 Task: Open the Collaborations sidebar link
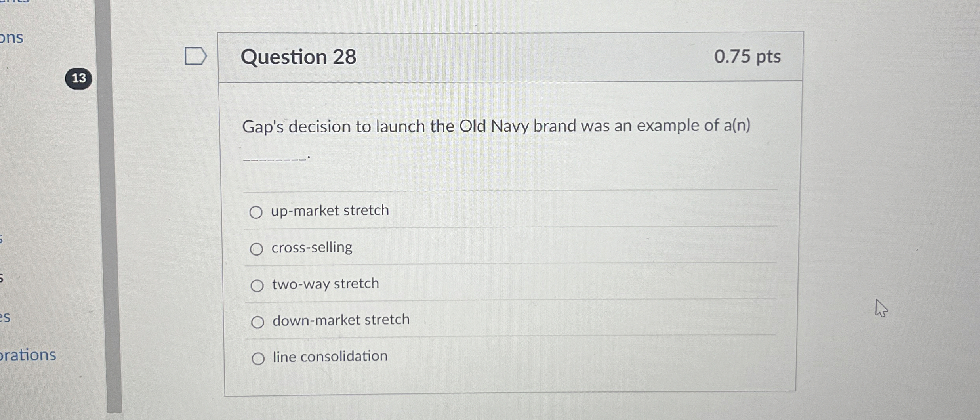[x=28, y=355]
